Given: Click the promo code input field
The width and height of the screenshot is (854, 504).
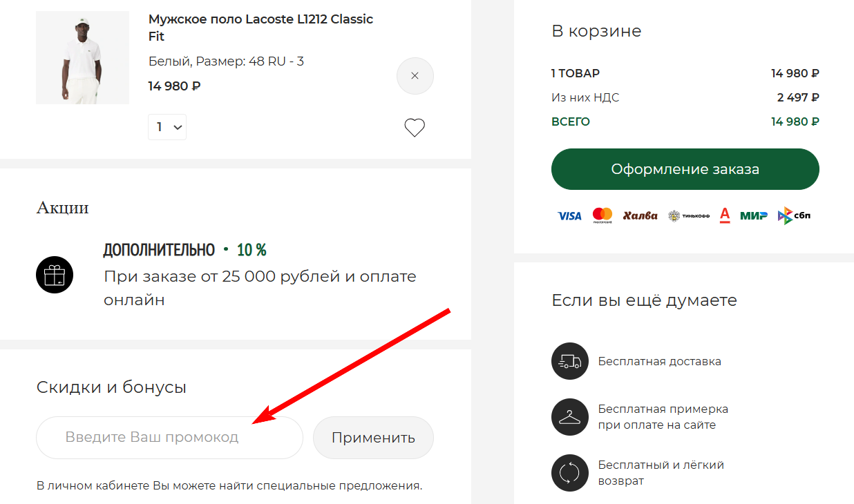Looking at the screenshot, I should tap(169, 438).
